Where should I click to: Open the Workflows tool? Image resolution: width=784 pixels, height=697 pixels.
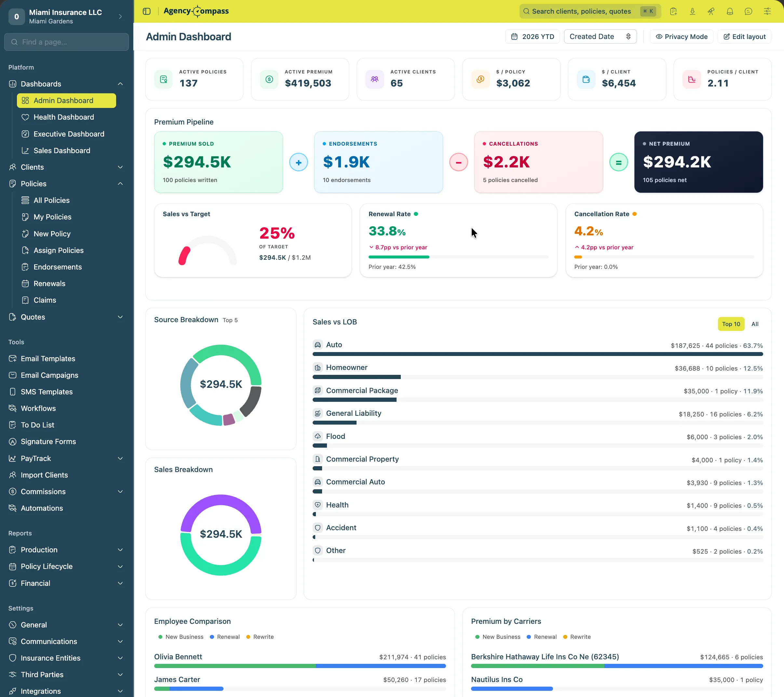click(67, 408)
